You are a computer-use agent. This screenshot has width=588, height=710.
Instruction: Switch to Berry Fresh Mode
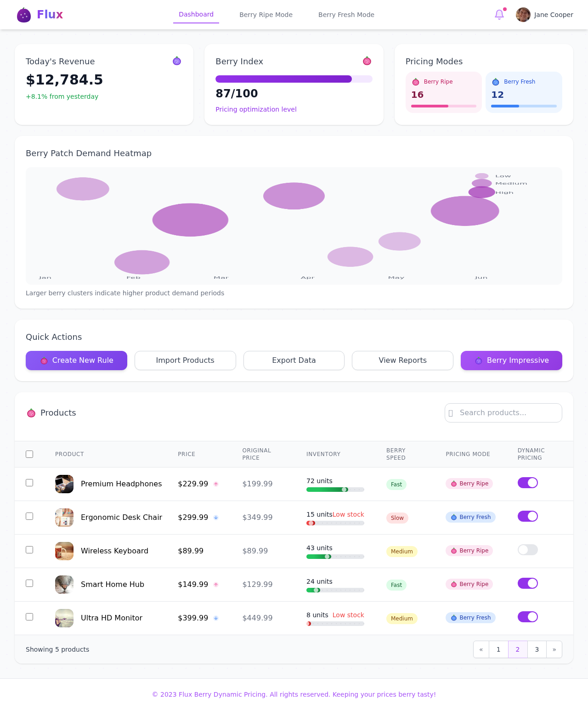tap(346, 15)
